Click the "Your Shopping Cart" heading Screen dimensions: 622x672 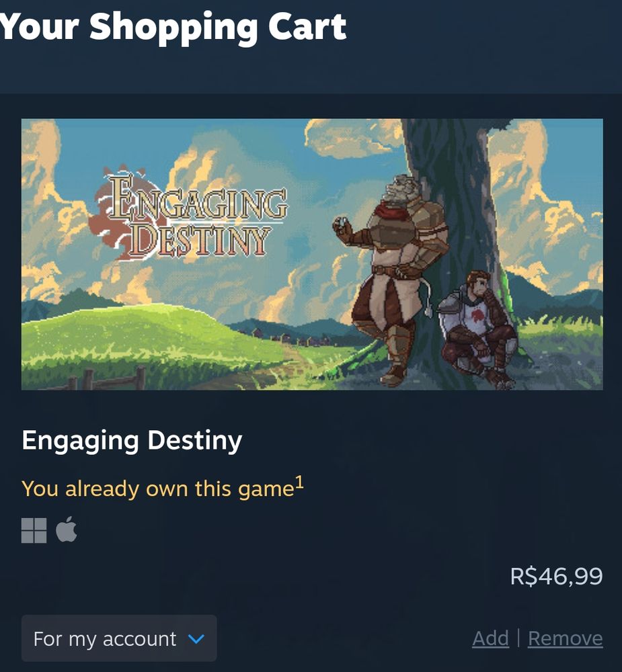click(x=173, y=28)
